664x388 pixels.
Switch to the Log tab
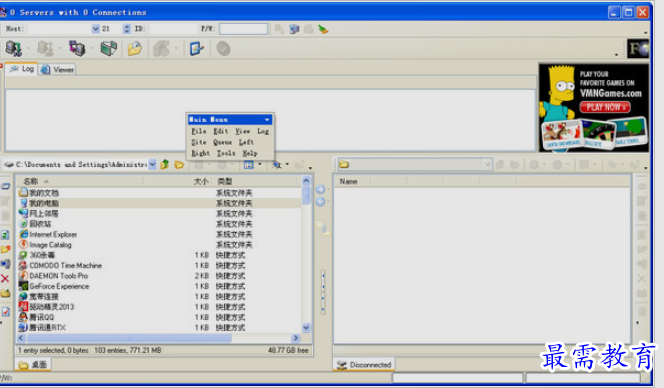click(22, 69)
